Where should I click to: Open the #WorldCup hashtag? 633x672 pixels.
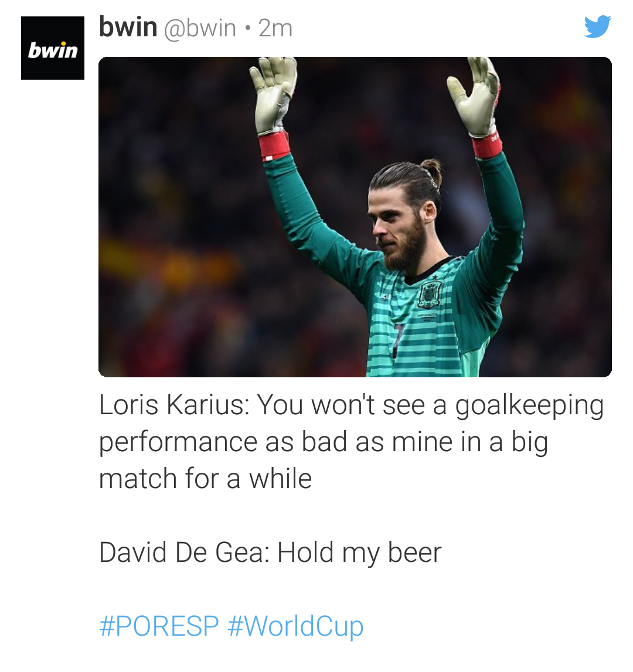tap(295, 626)
